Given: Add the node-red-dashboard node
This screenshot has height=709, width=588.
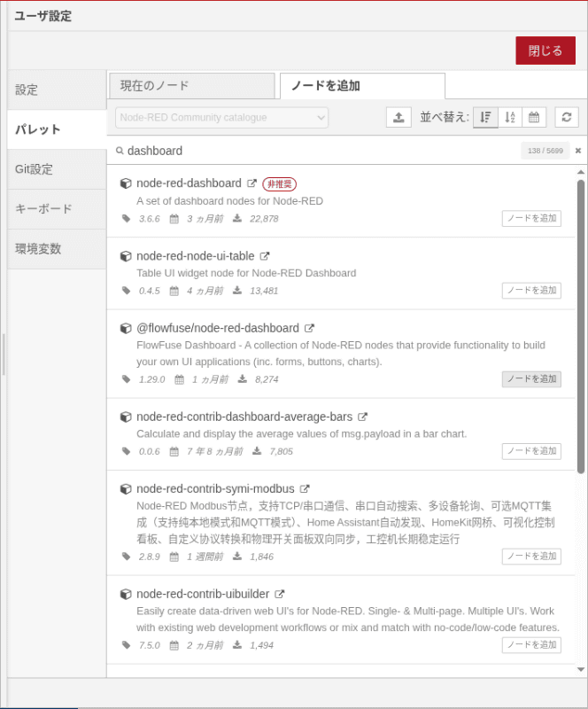Looking at the screenshot, I should 531,218.
